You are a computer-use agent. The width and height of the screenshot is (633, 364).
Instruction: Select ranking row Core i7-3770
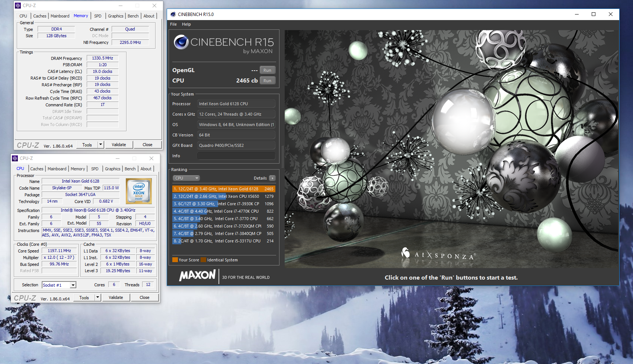click(224, 219)
